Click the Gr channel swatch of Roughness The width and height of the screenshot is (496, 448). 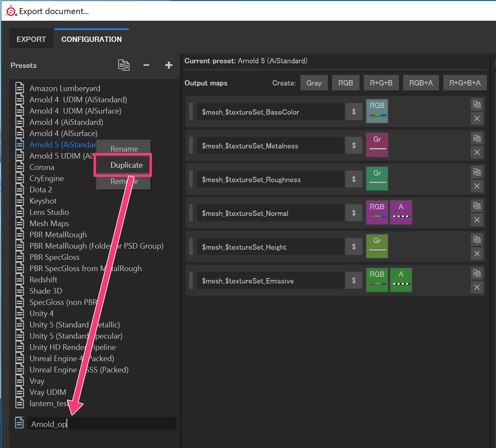click(x=377, y=179)
